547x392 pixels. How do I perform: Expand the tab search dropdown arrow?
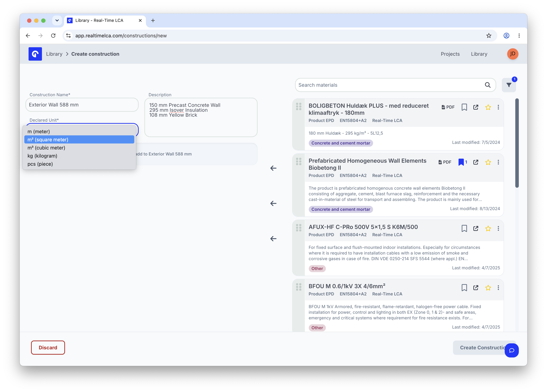pyautogui.click(x=57, y=20)
